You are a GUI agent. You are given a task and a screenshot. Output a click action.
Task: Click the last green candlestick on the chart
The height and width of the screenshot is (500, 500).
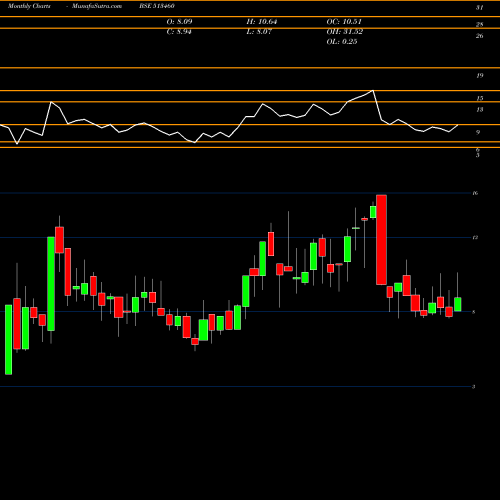[458, 304]
